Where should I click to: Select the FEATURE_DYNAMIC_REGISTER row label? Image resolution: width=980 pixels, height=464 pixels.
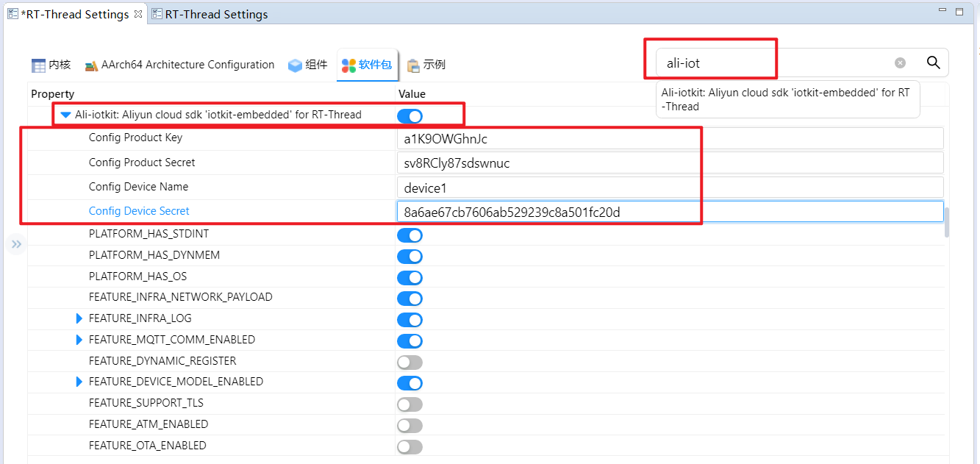click(162, 361)
